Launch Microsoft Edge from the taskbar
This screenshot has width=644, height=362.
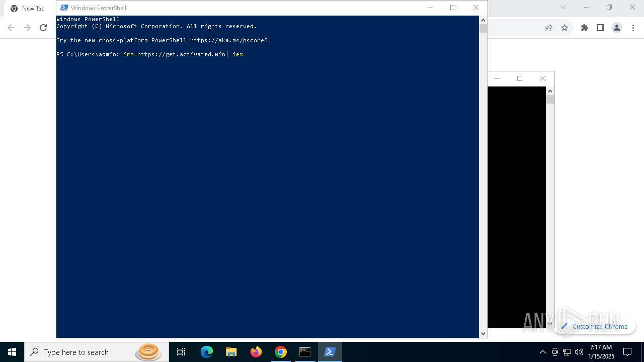click(x=206, y=352)
